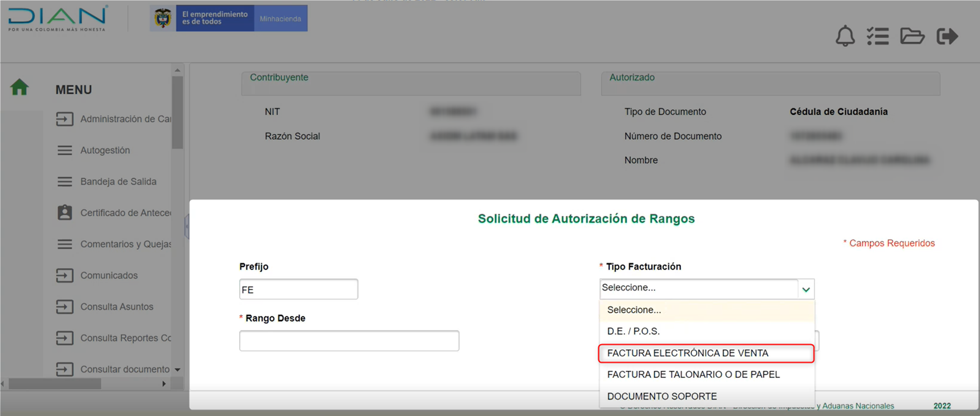
Task: Open Autogestión in the side menu
Action: tap(105, 150)
